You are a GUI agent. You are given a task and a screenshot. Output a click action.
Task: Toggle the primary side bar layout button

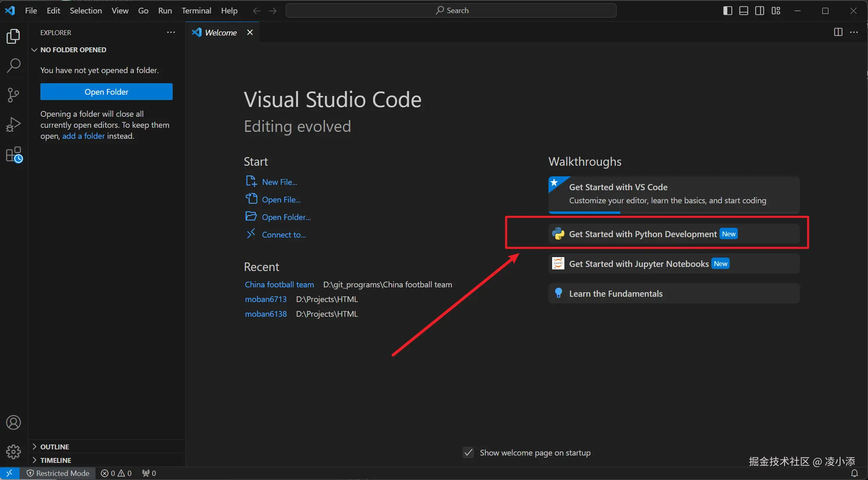pyautogui.click(x=728, y=11)
